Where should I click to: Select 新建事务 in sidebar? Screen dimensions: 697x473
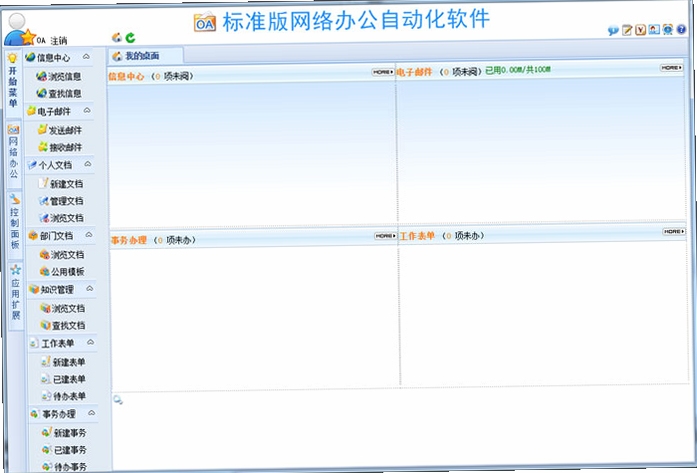point(65,433)
